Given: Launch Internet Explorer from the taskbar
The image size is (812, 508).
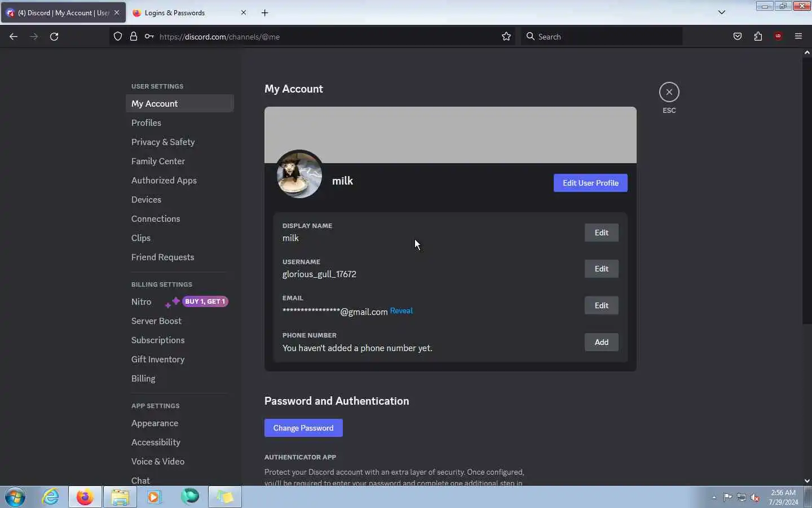Looking at the screenshot, I should click(x=51, y=497).
